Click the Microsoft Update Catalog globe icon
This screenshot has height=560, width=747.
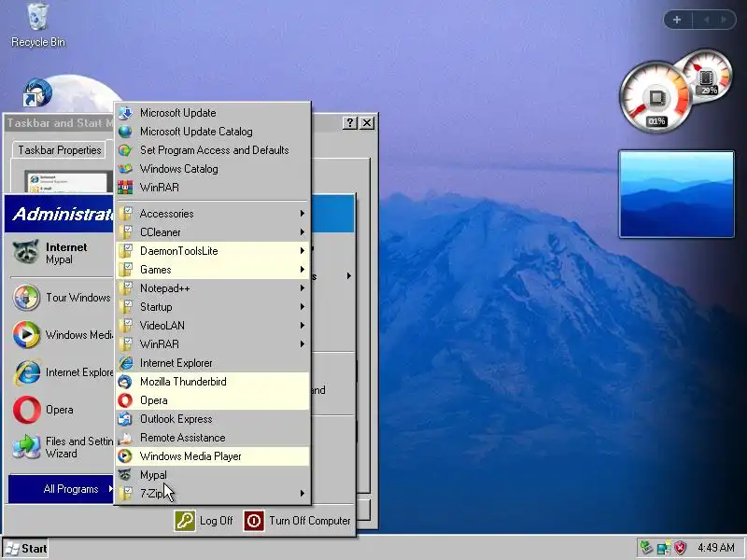pos(125,132)
